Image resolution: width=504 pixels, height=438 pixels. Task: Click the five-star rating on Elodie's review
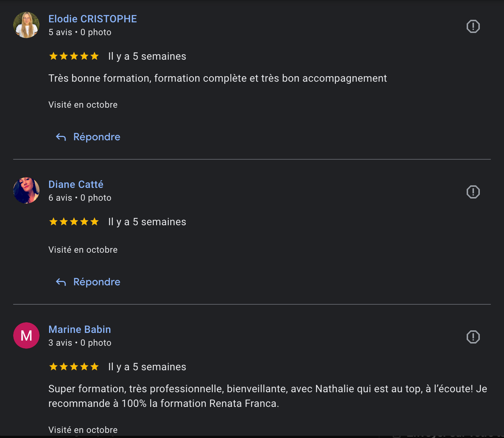point(74,56)
